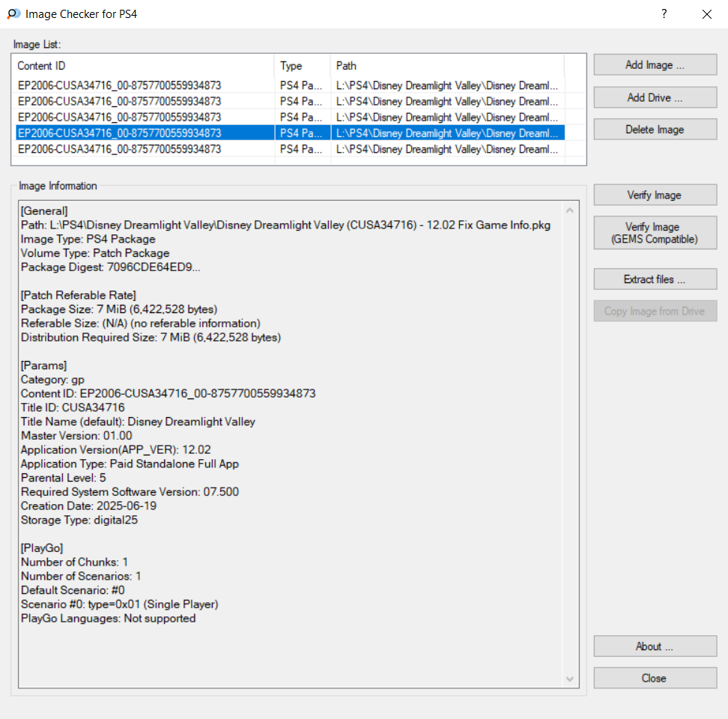Click 'Title Name (default): Disney Dreamlight Valley'
The image size is (728, 719).
pos(138,422)
